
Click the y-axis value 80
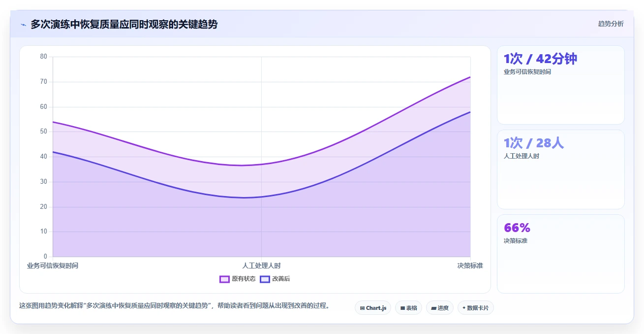[44, 57]
